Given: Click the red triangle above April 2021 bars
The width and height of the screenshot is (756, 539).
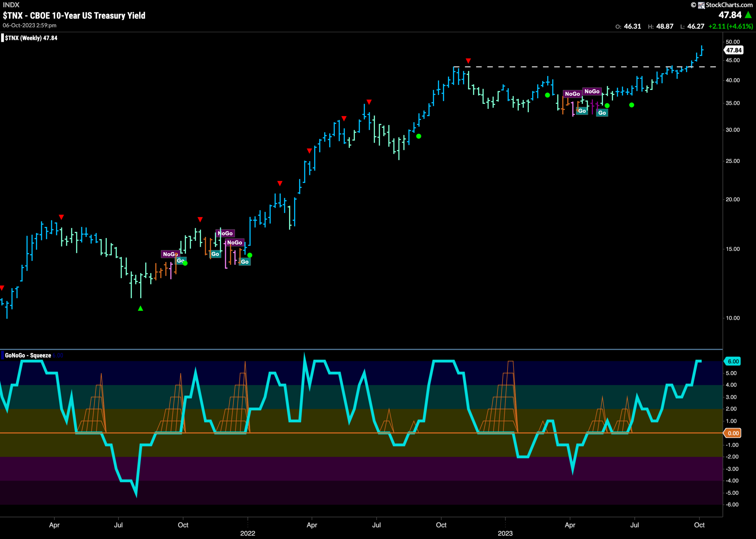Looking at the screenshot, I should [x=61, y=217].
